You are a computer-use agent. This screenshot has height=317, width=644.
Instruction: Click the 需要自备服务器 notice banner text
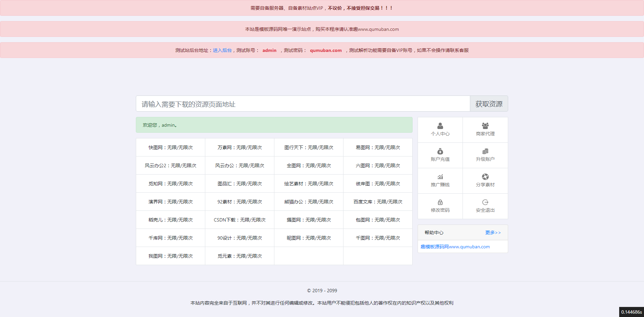322,8
